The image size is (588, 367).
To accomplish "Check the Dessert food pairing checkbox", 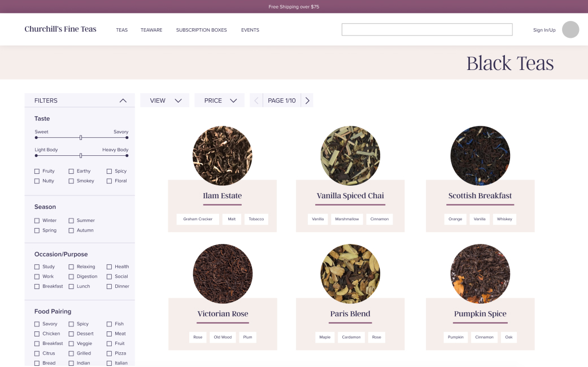I will coord(71,334).
